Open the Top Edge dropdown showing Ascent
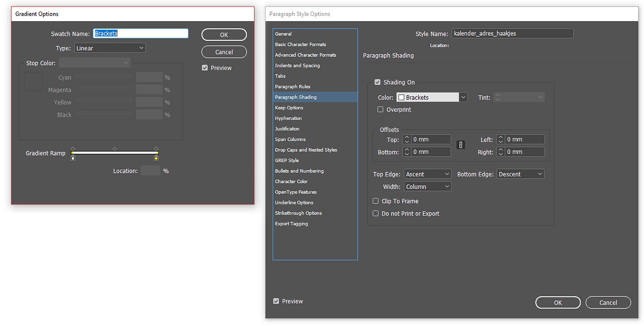This screenshot has height=325, width=644. [427, 173]
